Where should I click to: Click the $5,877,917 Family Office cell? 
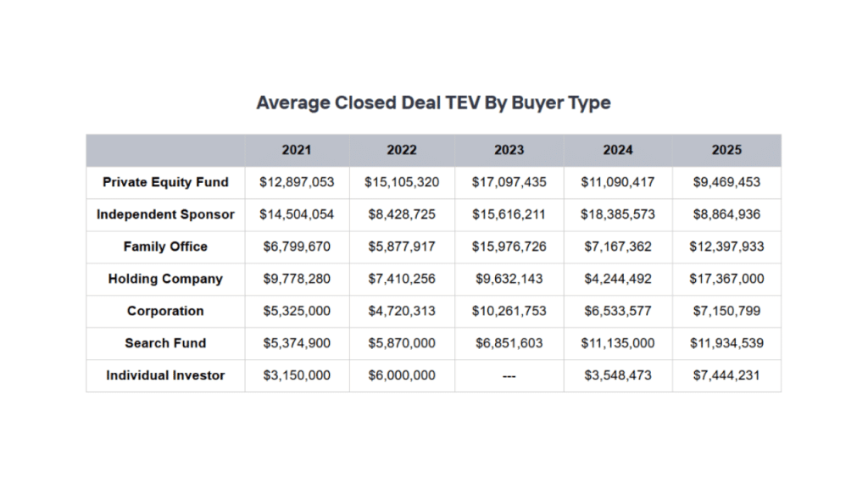click(402, 247)
